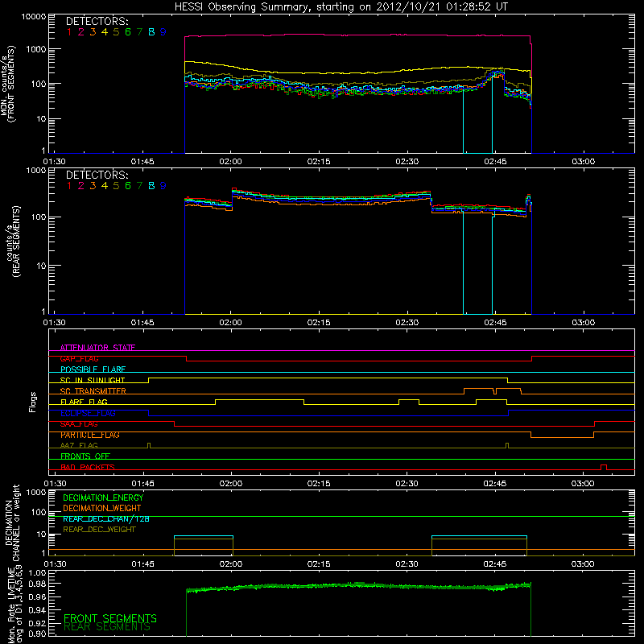Select the GAP_FLAG label
644x644 pixels.
(x=79, y=358)
